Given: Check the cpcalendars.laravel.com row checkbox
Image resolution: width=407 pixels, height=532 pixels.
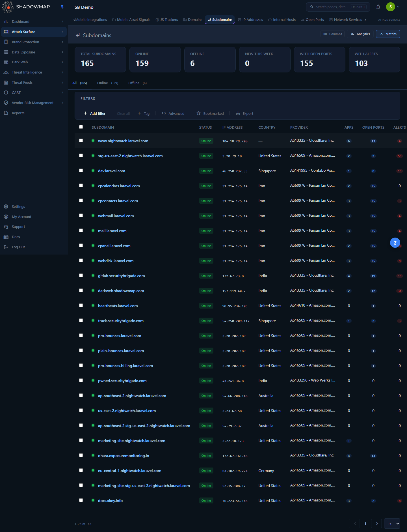Looking at the screenshot, I should pos(81,186).
